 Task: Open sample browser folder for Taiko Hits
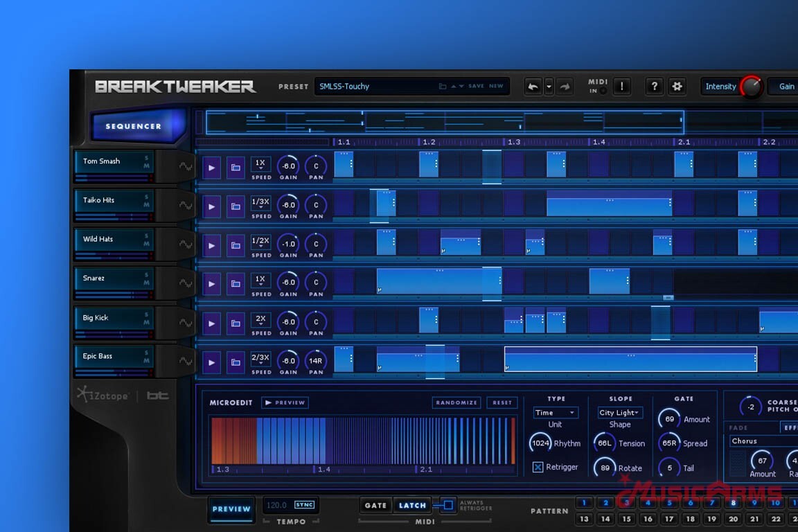click(236, 206)
